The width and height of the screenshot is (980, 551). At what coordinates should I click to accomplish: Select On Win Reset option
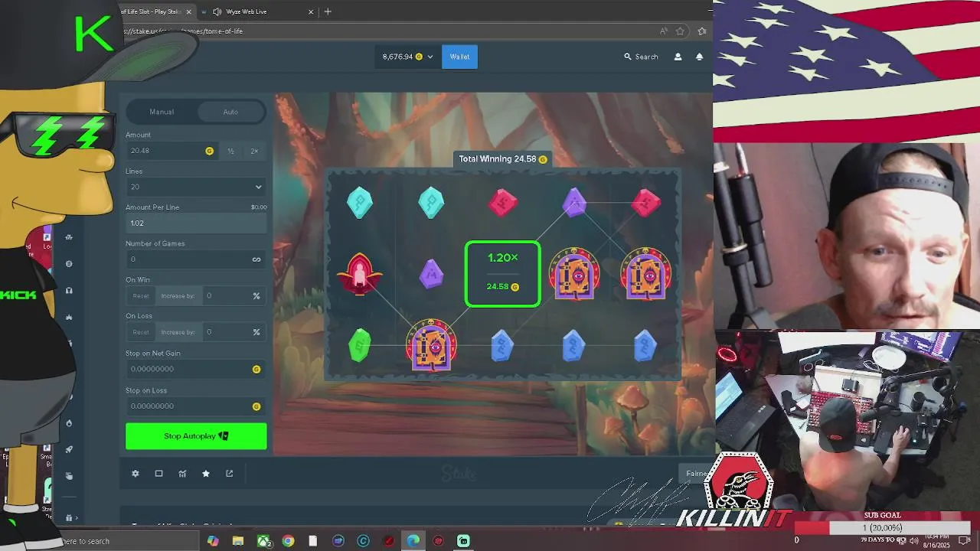click(141, 296)
